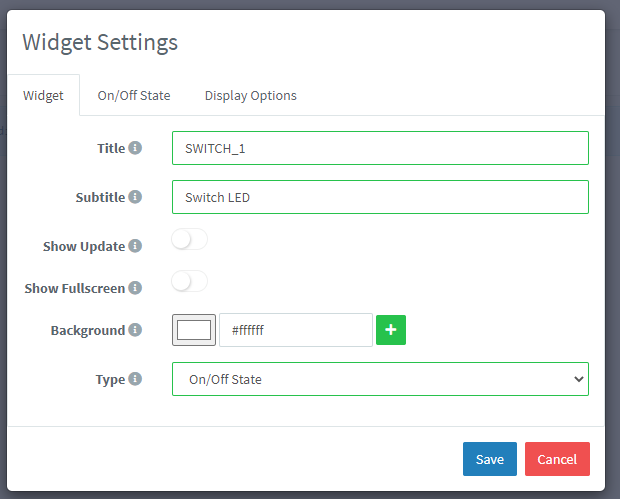Click the info icon next to Title

pos(135,148)
